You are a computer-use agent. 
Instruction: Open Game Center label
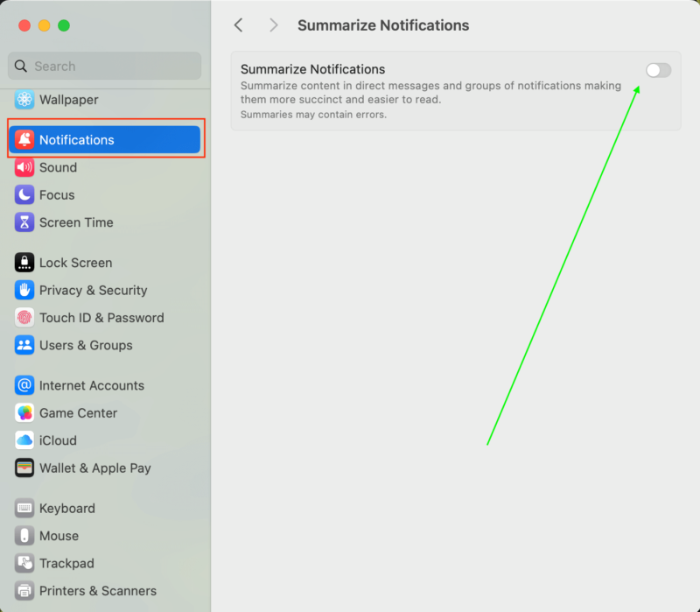[78, 413]
